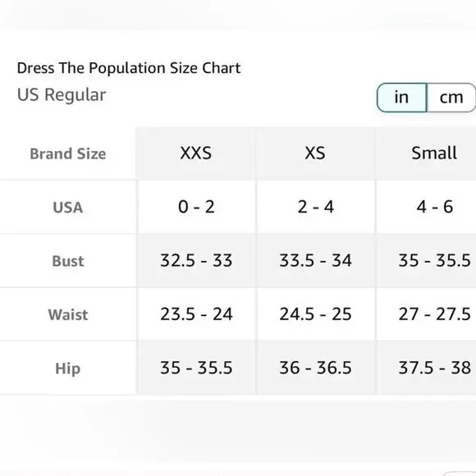Click the Dress The Population Size Chart title
476x476 pixels.
[x=129, y=68]
